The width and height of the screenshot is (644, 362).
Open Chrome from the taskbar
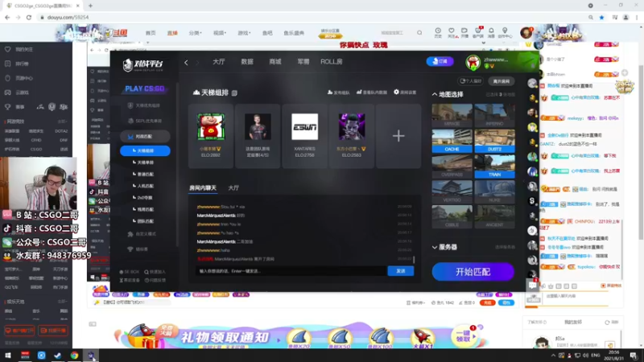[x=74, y=356]
